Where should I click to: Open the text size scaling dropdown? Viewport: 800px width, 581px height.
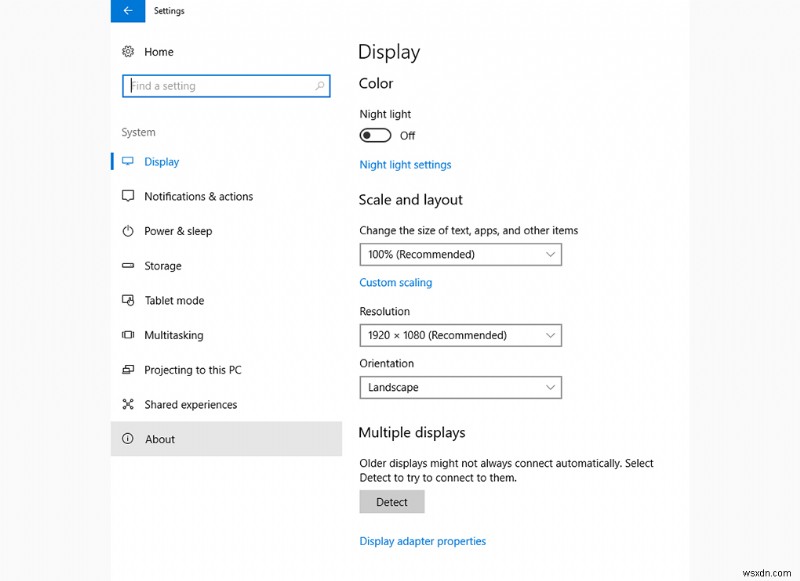click(x=460, y=254)
